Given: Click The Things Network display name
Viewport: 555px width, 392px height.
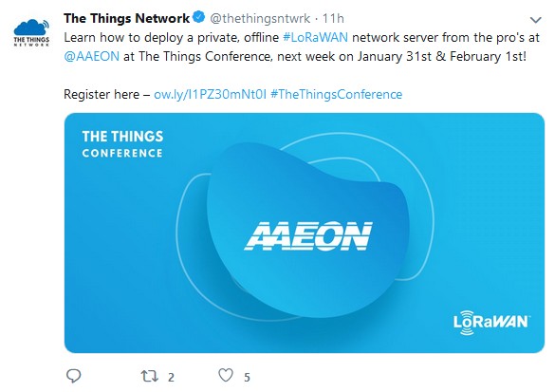Looking at the screenshot, I should point(127,18).
